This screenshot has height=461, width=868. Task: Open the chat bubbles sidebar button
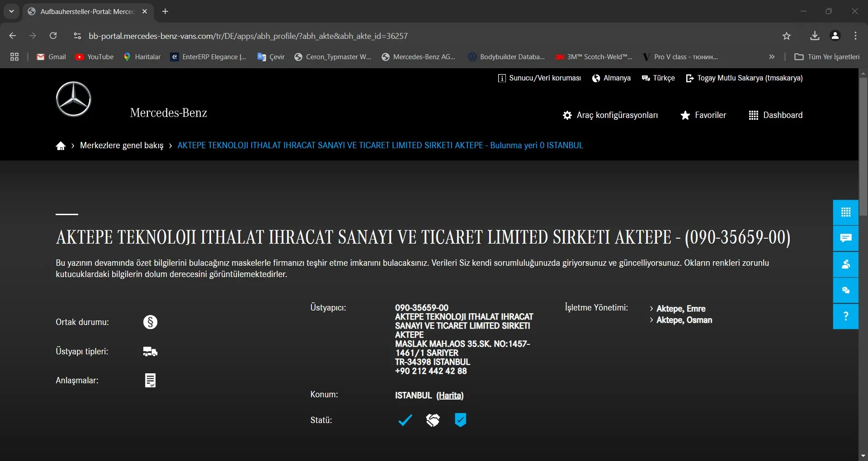[x=845, y=290]
